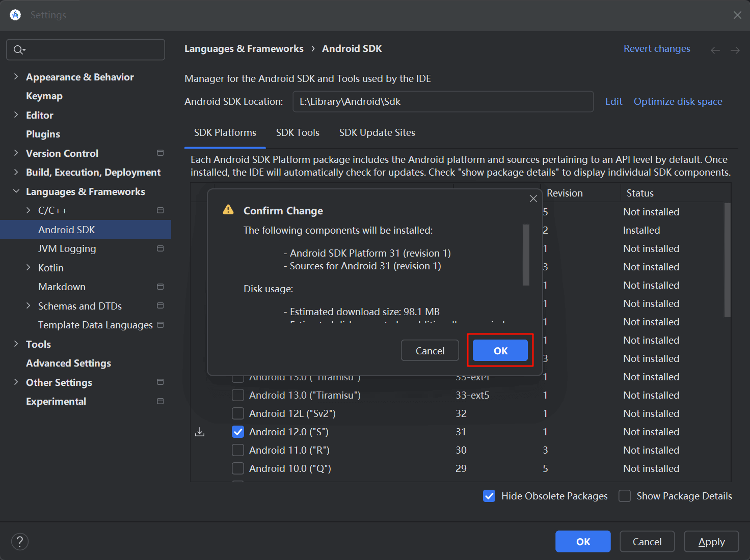Open the Keymap settings page
The width and height of the screenshot is (750, 560).
(44, 96)
